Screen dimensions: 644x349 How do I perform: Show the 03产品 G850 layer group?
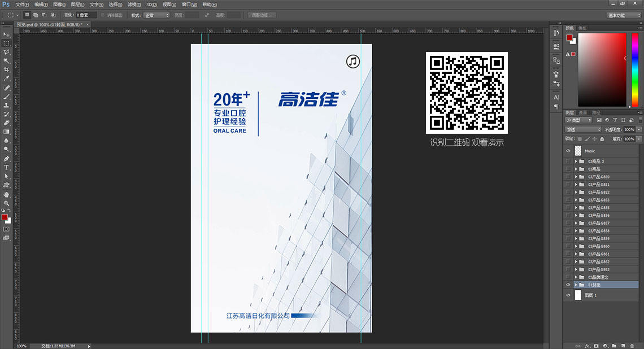click(568, 177)
